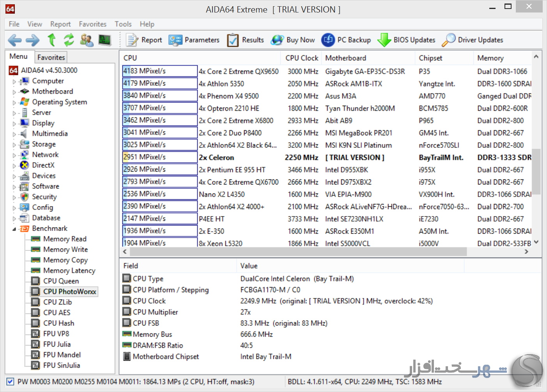The image size is (547, 392).
Task: Toggle the status bar PW checkbox
Action: pos(11,382)
